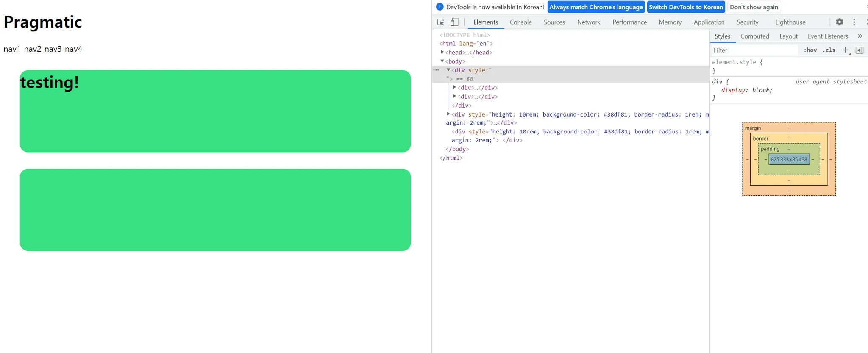Open the DevTools three-dot customize menu
Viewport: 868px width, 353px height.
[x=854, y=22]
